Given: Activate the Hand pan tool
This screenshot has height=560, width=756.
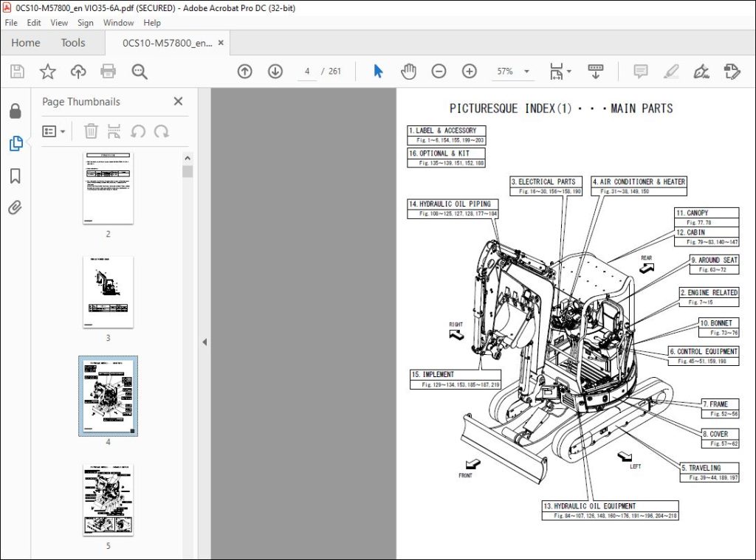Looking at the screenshot, I should point(408,72).
